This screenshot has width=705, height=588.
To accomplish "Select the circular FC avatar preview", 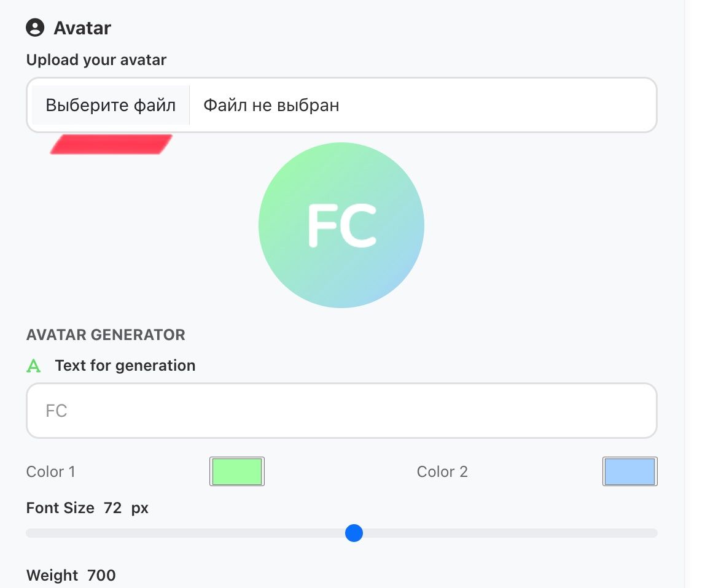I will click(x=341, y=225).
